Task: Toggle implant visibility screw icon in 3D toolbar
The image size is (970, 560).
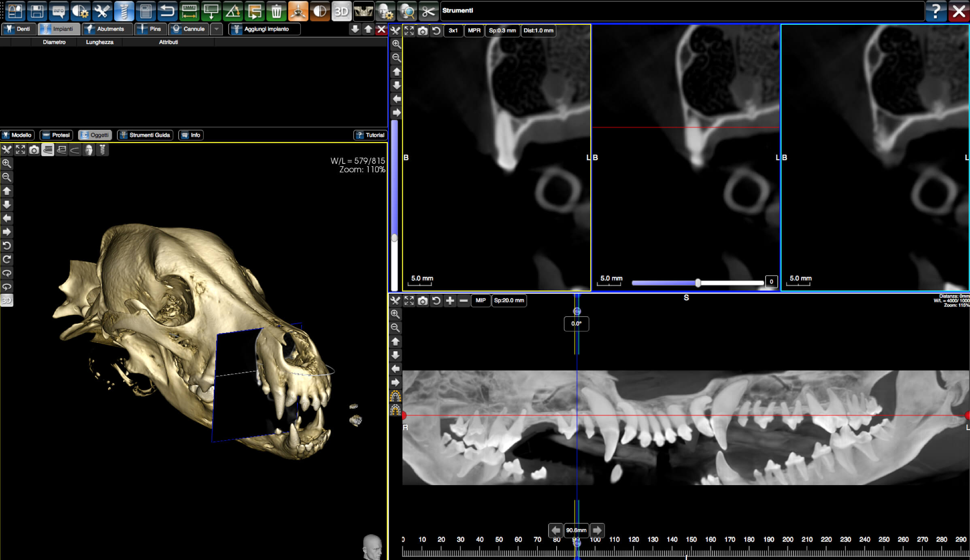Action: (102, 150)
